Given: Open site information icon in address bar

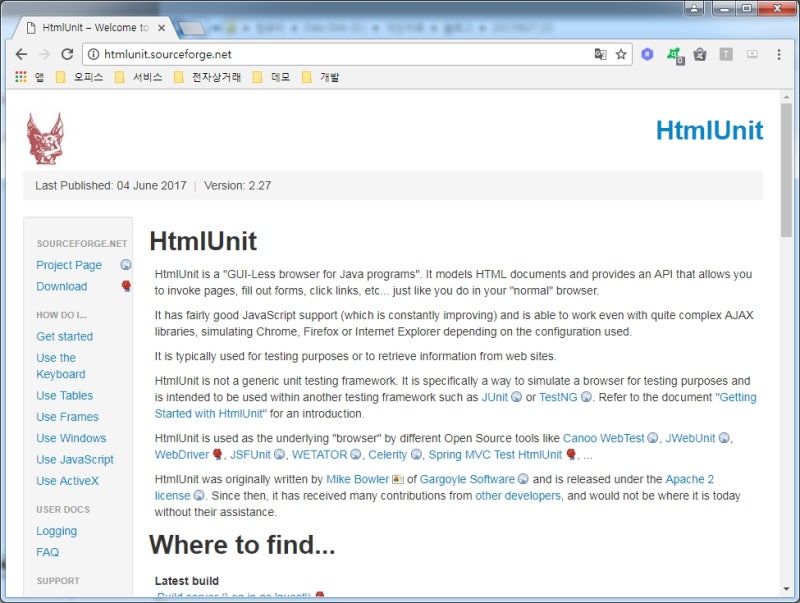Looking at the screenshot, I should point(93,54).
